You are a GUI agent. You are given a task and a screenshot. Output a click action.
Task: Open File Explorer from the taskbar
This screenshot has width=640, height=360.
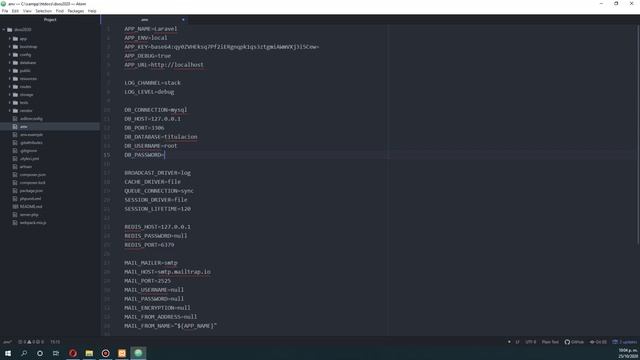89,353
